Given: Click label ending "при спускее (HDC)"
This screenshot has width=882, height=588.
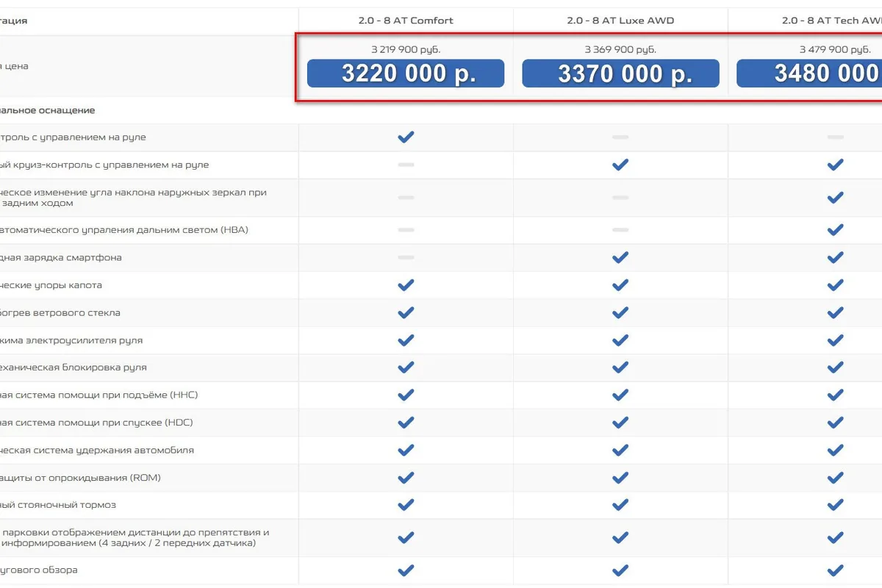Looking at the screenshot, I should [x=97, y=423].
